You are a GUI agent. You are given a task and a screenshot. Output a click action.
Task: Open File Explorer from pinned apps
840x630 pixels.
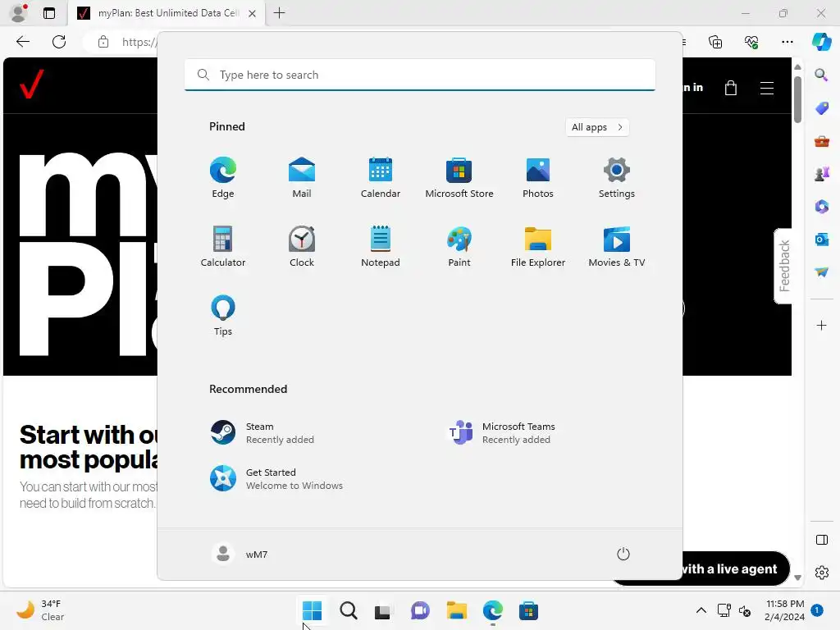538,247
